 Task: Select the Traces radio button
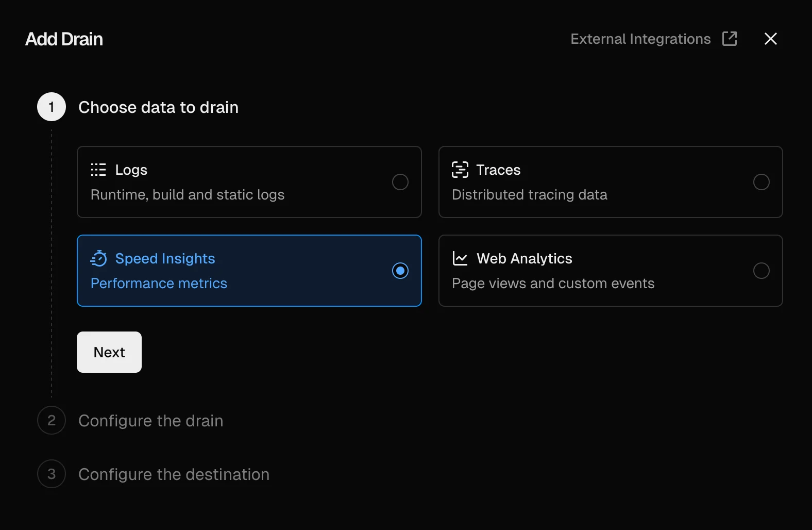tap(762, 182)
